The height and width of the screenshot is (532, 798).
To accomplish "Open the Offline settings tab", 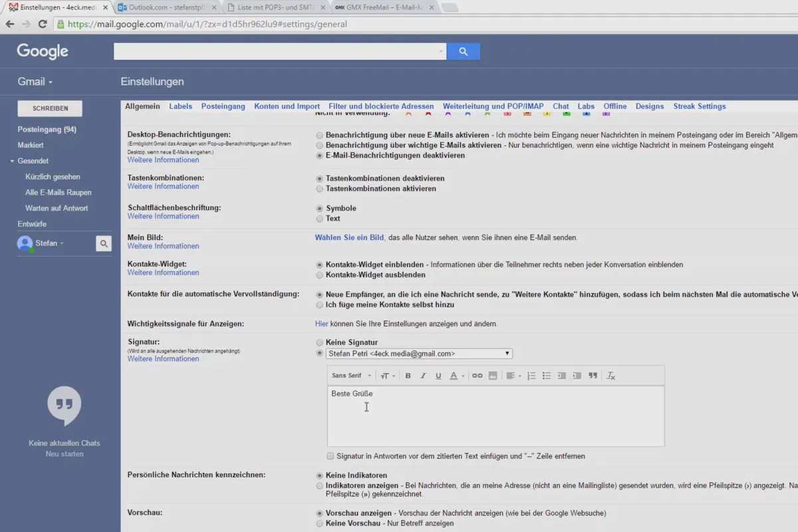I will [615, 106].
